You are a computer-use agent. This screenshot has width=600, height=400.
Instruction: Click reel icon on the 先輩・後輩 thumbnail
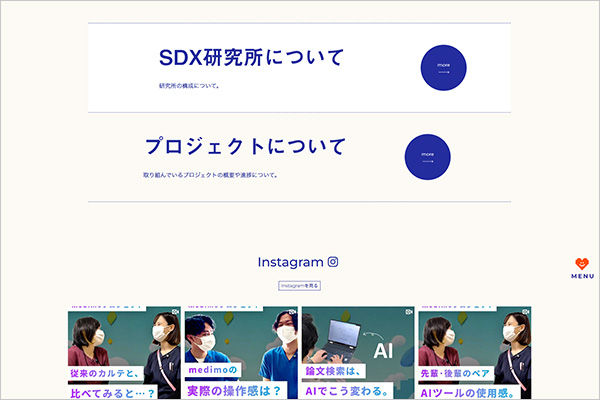pos(525,312)
